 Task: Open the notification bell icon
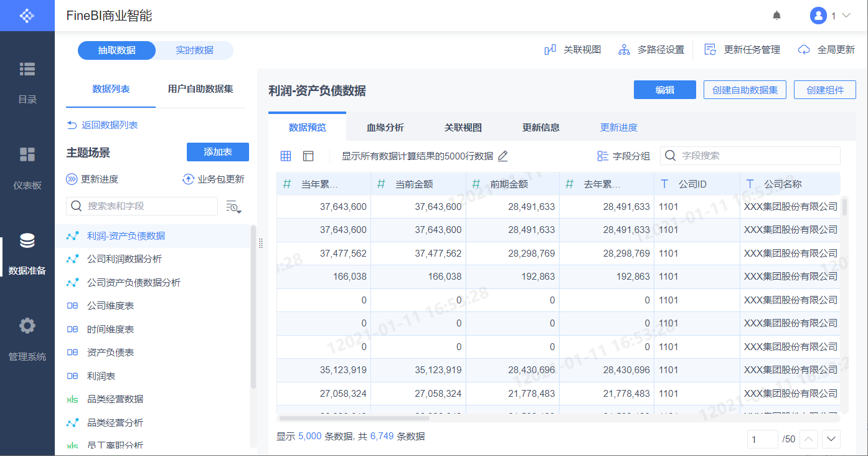click(x=776, y=16)
